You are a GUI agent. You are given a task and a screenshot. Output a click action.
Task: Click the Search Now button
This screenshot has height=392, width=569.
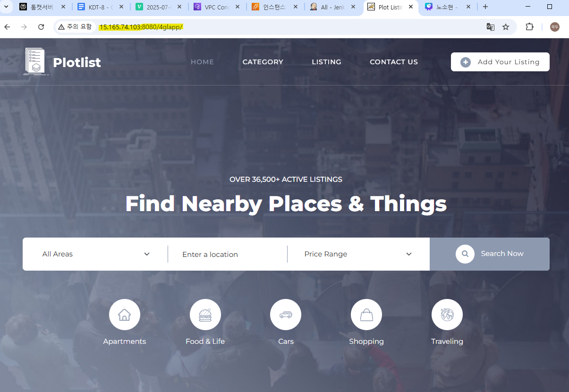[x=490, y=254]
